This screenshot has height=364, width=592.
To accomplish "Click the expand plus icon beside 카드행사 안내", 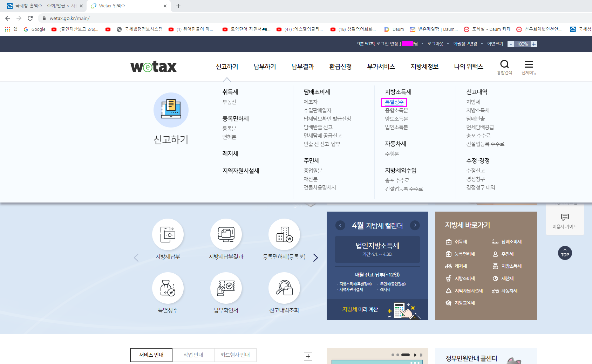I will (308, 356).
